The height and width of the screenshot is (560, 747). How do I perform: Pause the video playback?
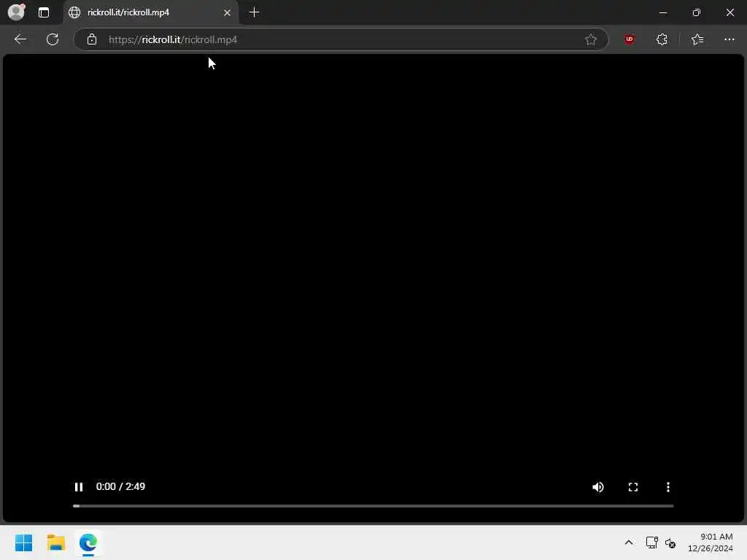pyautogui.click(x=79, y=486)
